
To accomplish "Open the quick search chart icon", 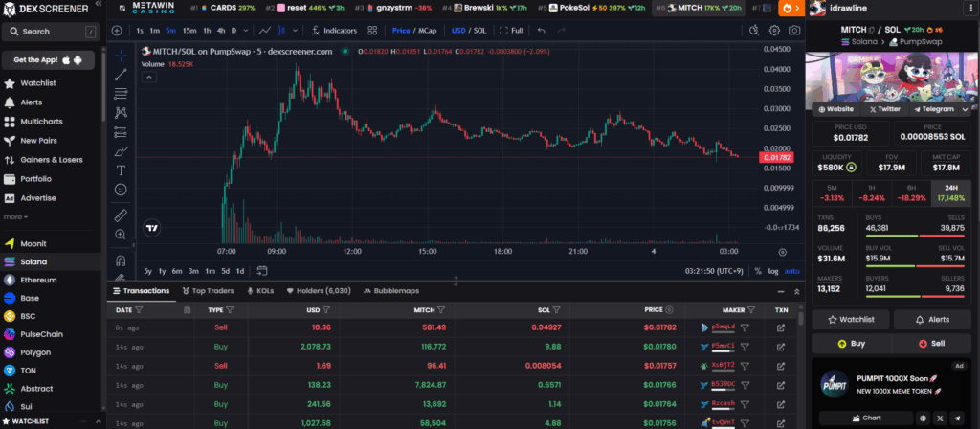I will 754,30.
